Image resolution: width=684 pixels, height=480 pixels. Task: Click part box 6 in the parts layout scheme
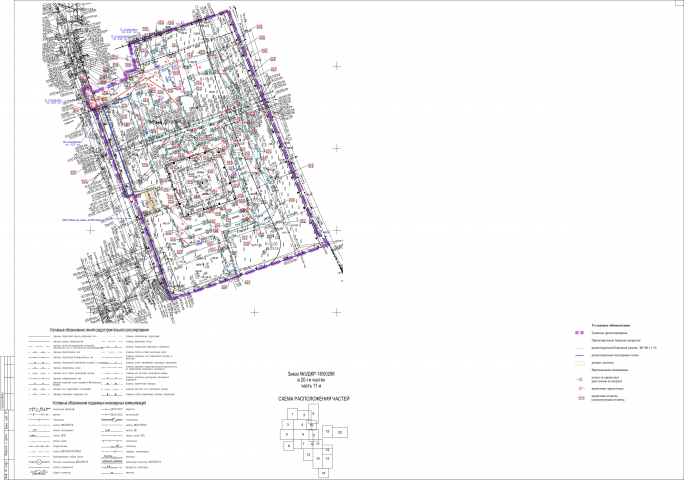click(x=301, y=434)
